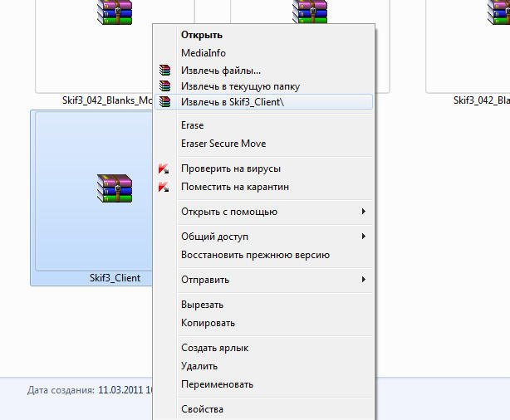Open the 'Общий доступ' submenu
This screenshot has height=420, width=510.
tap(263, 237)
